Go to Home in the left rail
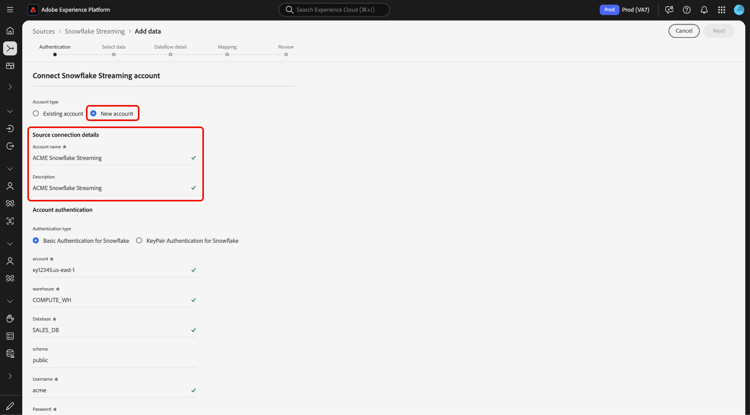 pos(10,31)
